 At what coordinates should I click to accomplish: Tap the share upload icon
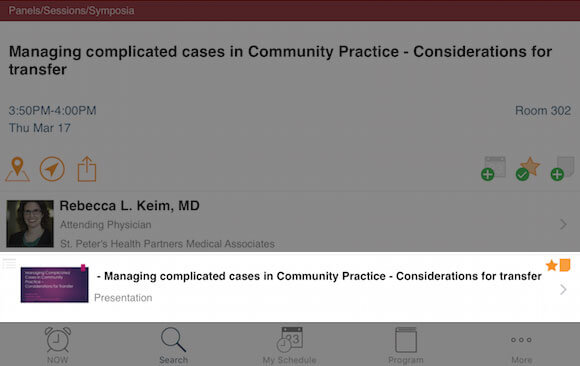click(87, 169)
